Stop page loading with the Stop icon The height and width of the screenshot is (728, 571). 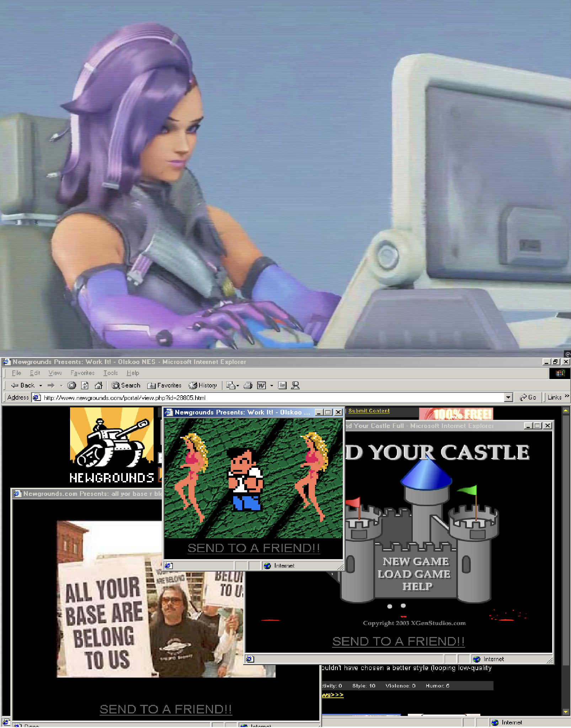(x=72, y=385)
